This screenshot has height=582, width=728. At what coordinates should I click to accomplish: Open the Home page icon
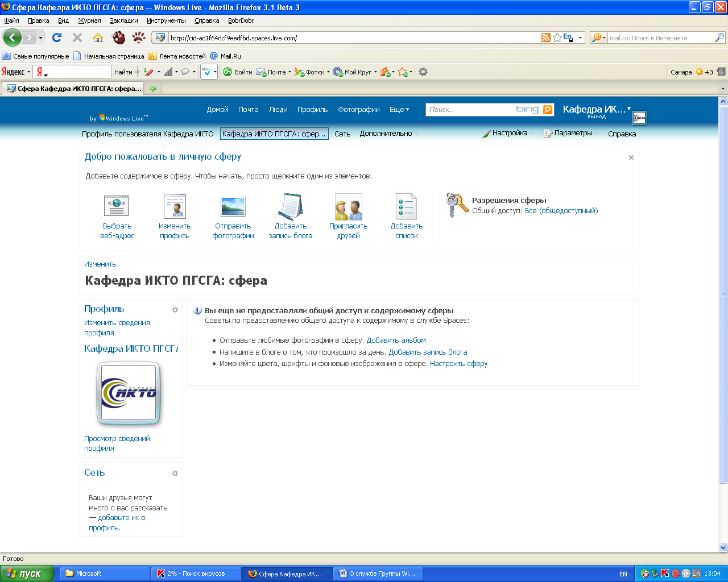(98, 38)
